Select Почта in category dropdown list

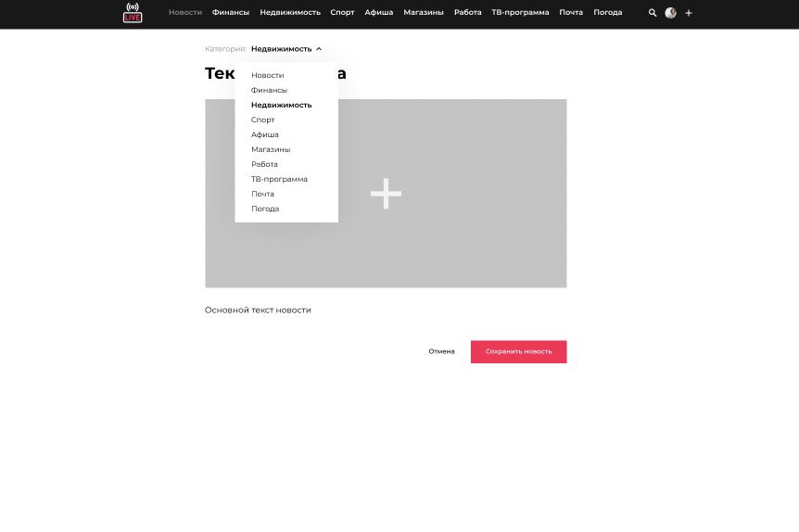263,194
